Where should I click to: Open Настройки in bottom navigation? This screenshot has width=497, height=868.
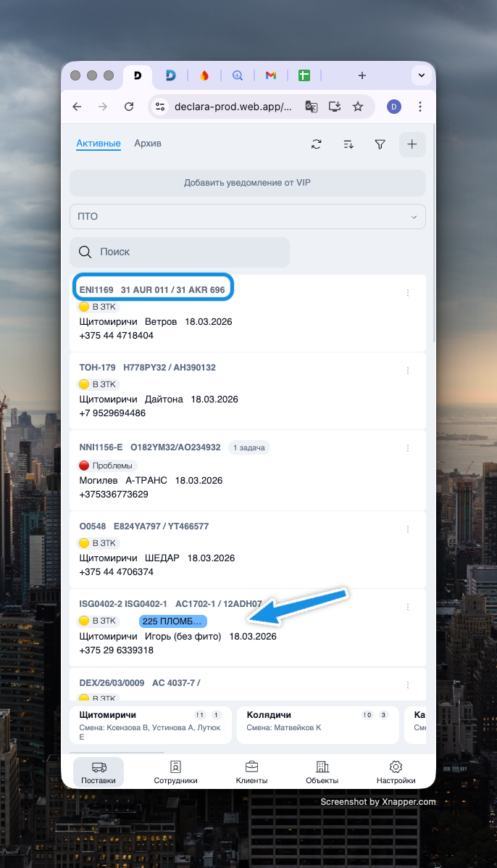click(x=396, y=772)
